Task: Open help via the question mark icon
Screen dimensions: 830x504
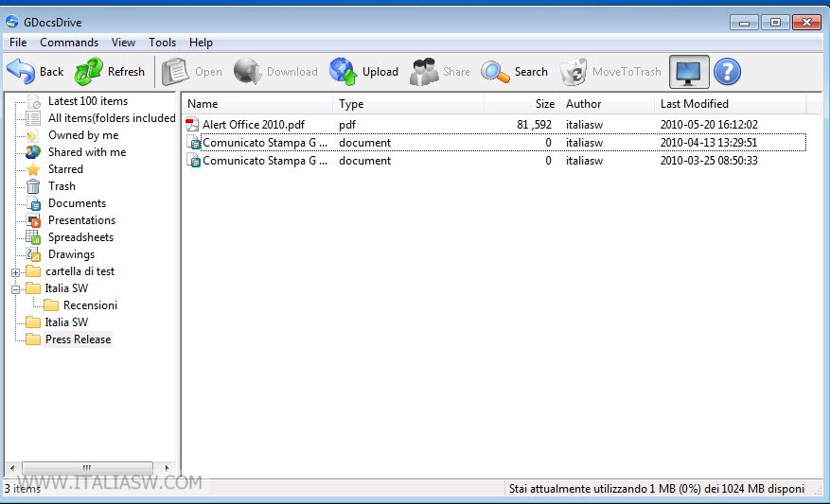Action: (x=727, y=72)
